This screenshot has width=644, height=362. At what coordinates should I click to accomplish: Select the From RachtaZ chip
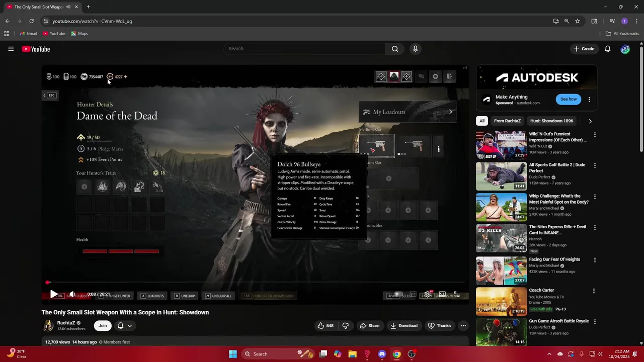[x=507, y=121]
